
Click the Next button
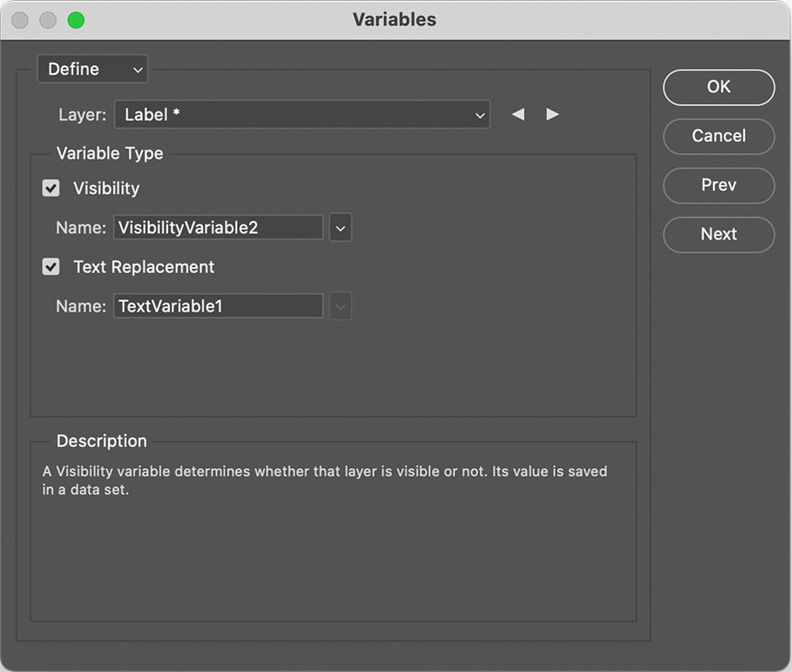coord(718,234)
